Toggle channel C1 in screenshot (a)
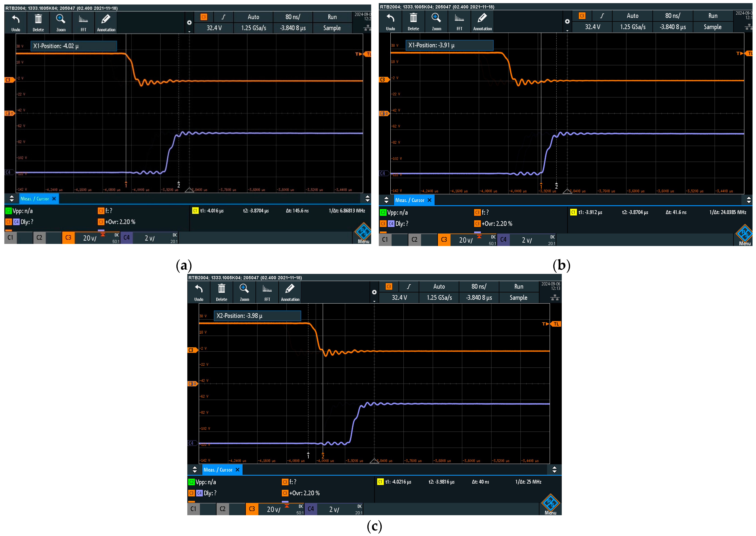The width and height of the screenshot is (756, 536). pyautogui.click(x=11, y=238)
